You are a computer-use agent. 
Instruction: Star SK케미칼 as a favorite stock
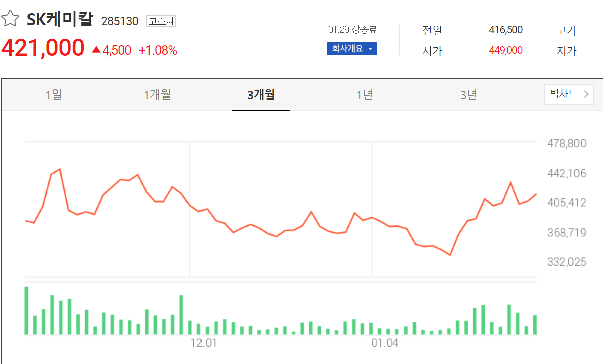tap(10, 19)
